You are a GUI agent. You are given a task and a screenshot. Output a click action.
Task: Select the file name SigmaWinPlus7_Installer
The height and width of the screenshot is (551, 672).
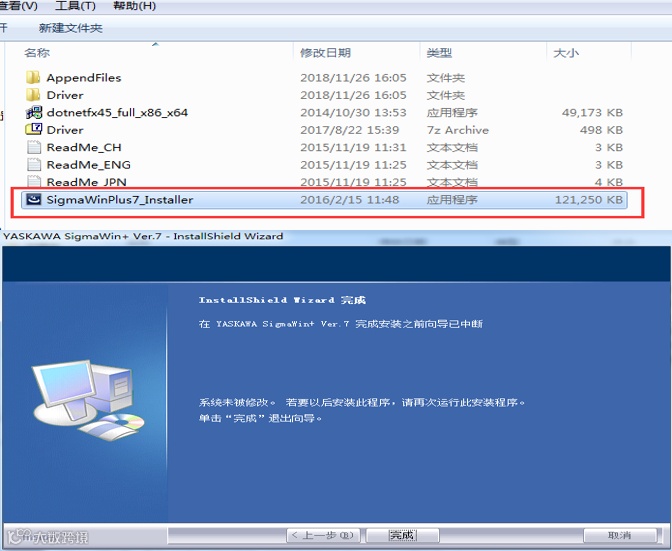pyautogui.click(x=120, y=200)
